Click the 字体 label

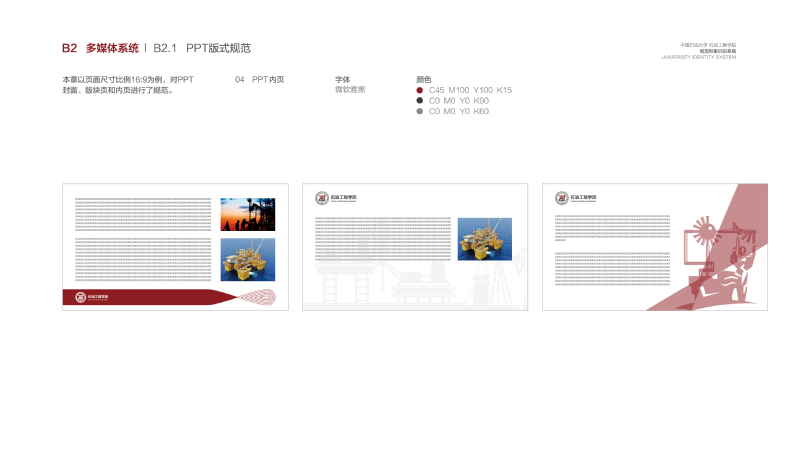[342, 79]
